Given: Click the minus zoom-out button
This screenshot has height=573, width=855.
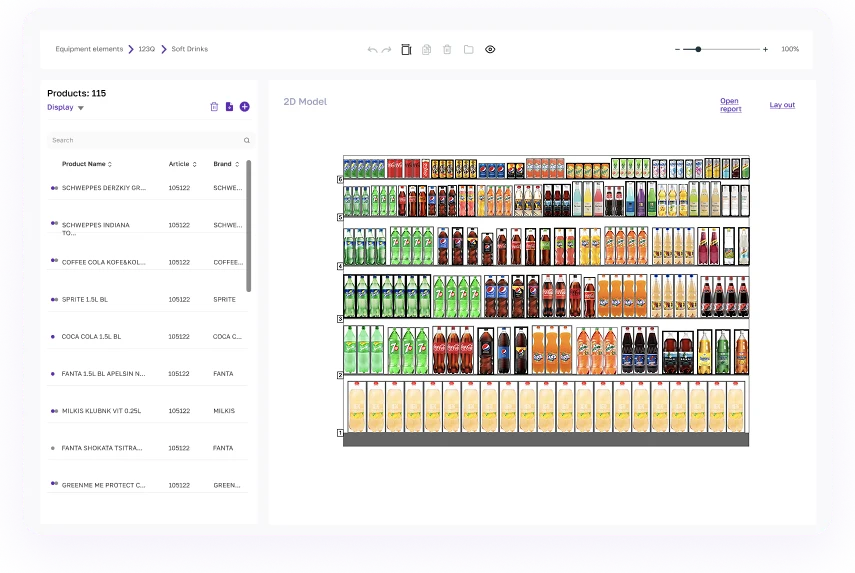Looking at the screenshot, I should tap(677, 49).
